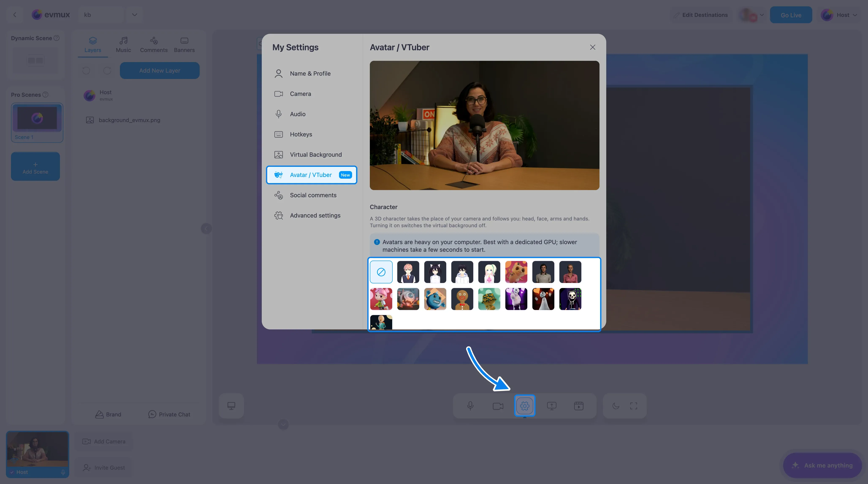Screen dimensions: 868x484
Task: Click the monitor display icon left of toolbar
Action: (231, 406)
